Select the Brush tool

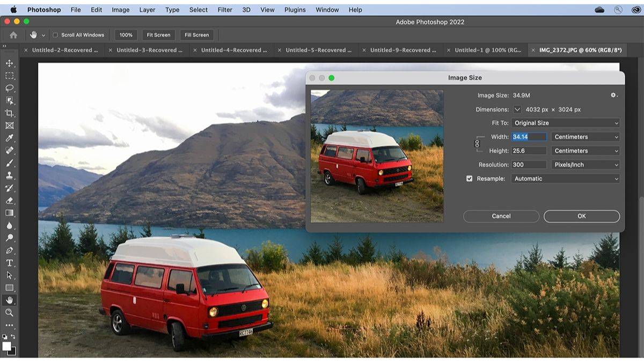click(x=10, y=163)
